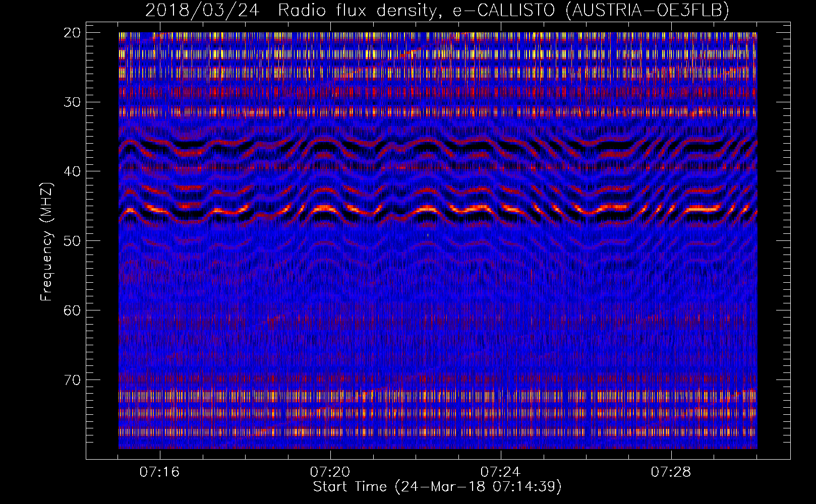816x504 pixels.
Task: Click the frequency tick label '40'
Action: 73,171
